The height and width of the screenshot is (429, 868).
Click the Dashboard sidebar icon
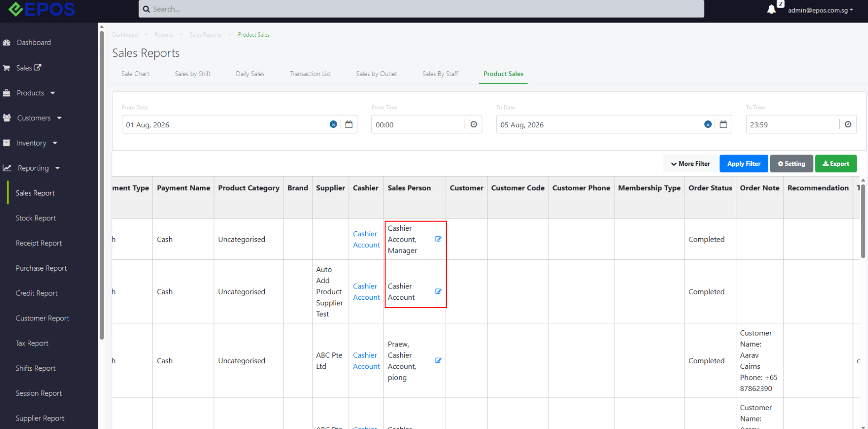[x=7, y=42]
